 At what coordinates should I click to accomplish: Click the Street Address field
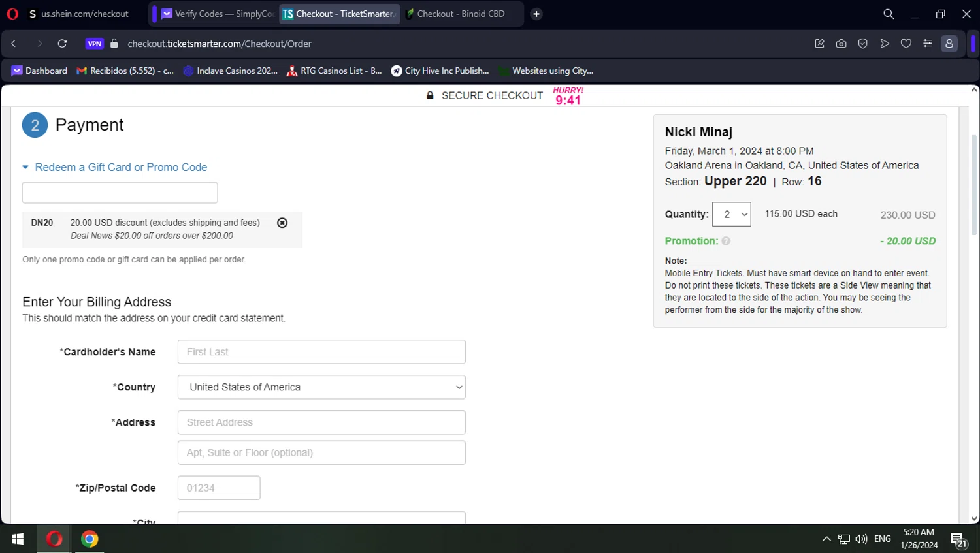(321, 422)
